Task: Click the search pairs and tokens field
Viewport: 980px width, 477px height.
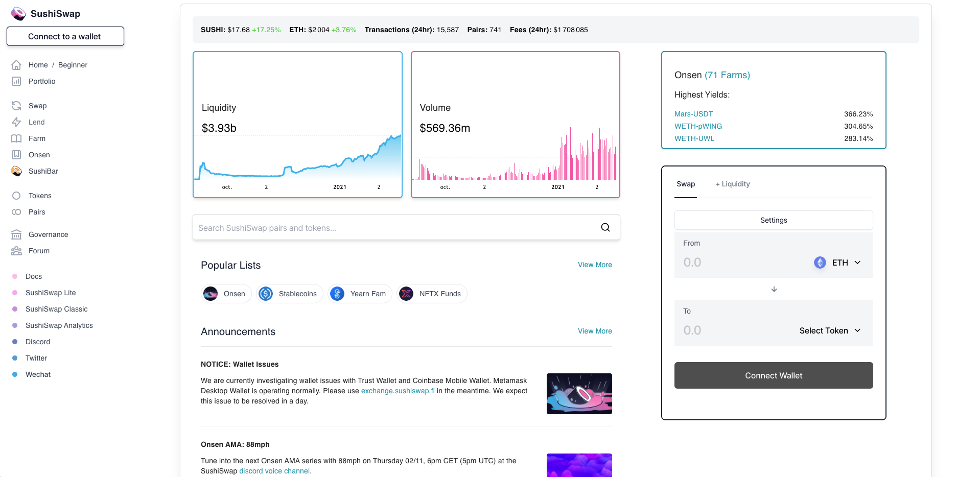Action: tap(406, 227)
